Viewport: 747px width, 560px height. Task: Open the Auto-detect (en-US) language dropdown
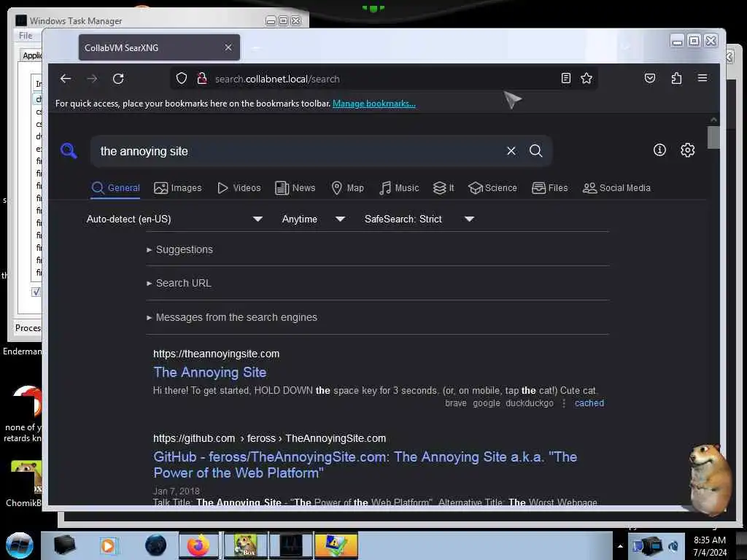[174, 219]
